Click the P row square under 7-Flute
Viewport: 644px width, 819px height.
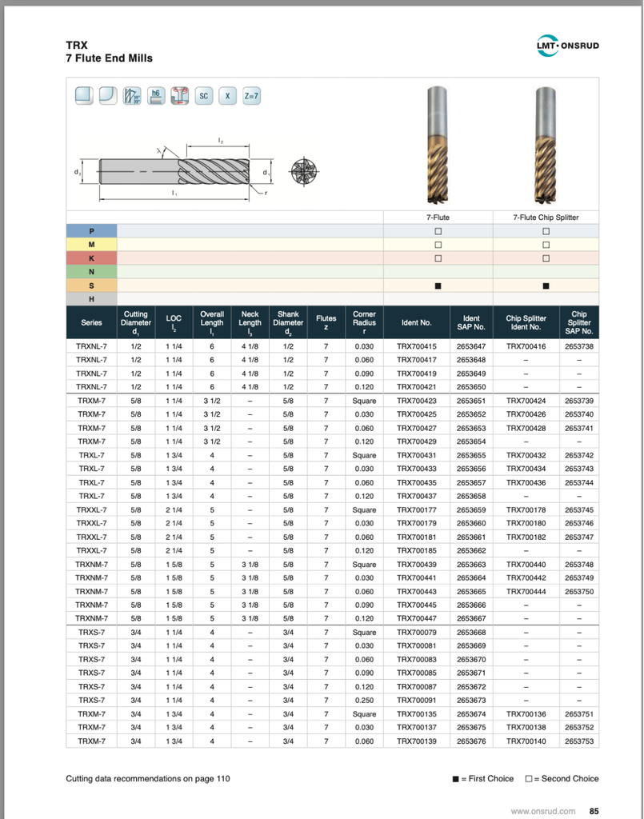tap(438, 231)
